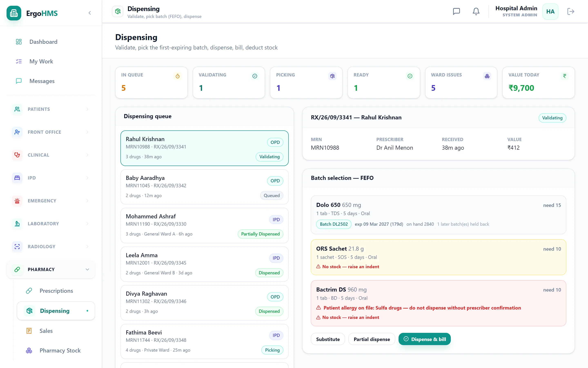Click the Sales receipt icon
This screenshot has height=368, width=588.
29,331
